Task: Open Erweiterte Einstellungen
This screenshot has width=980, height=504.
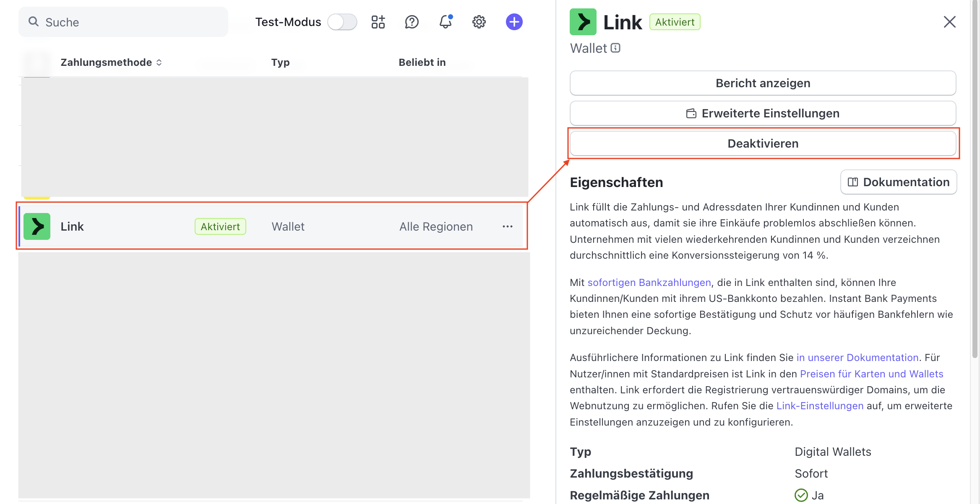Action: click(x=763, y=113)
